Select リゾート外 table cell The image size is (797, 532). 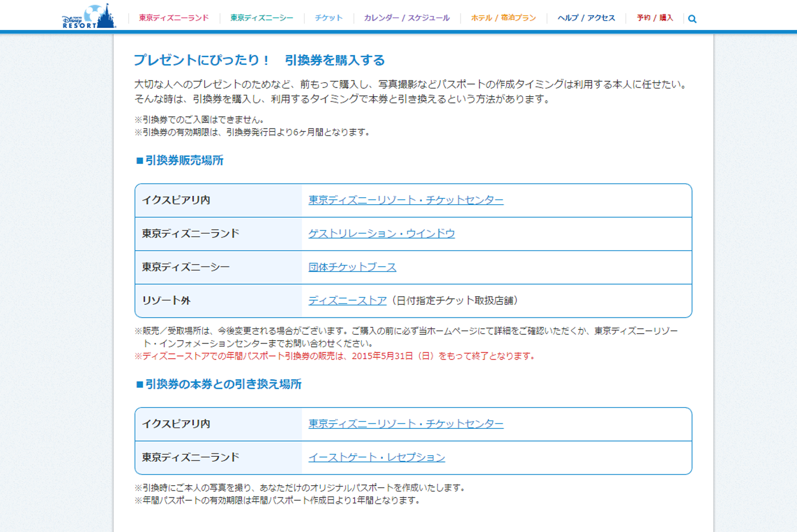218,300
